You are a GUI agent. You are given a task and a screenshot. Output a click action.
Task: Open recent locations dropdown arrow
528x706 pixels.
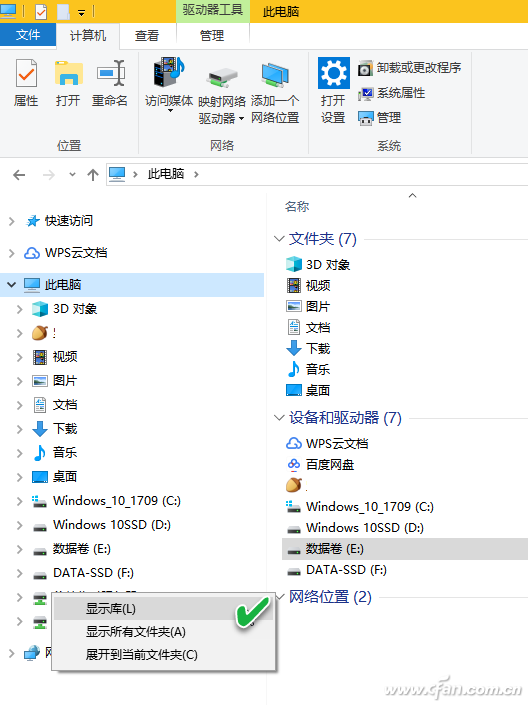click(72, 175)
